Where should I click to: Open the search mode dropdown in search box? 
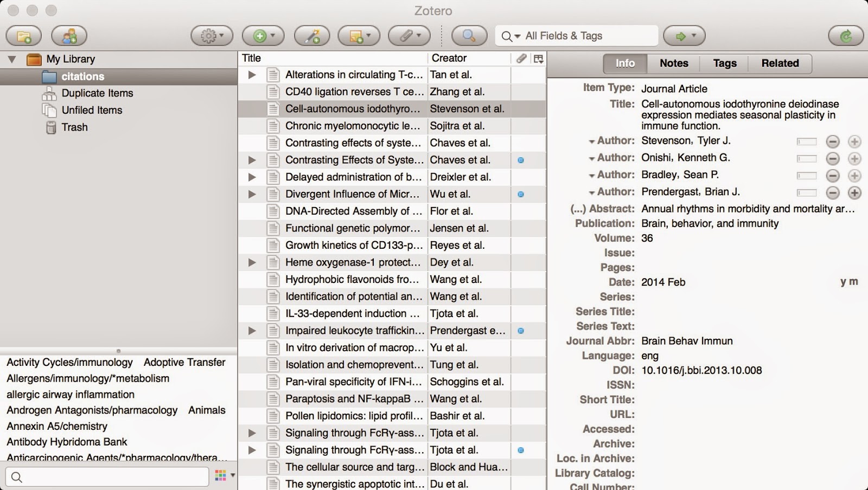point(511,36)
